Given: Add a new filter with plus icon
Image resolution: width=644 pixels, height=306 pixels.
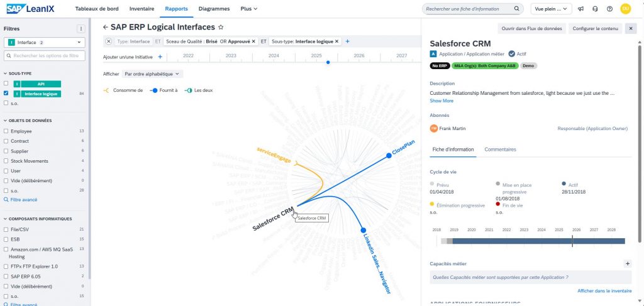Looking at the screenshot, I should pos(347,41).
